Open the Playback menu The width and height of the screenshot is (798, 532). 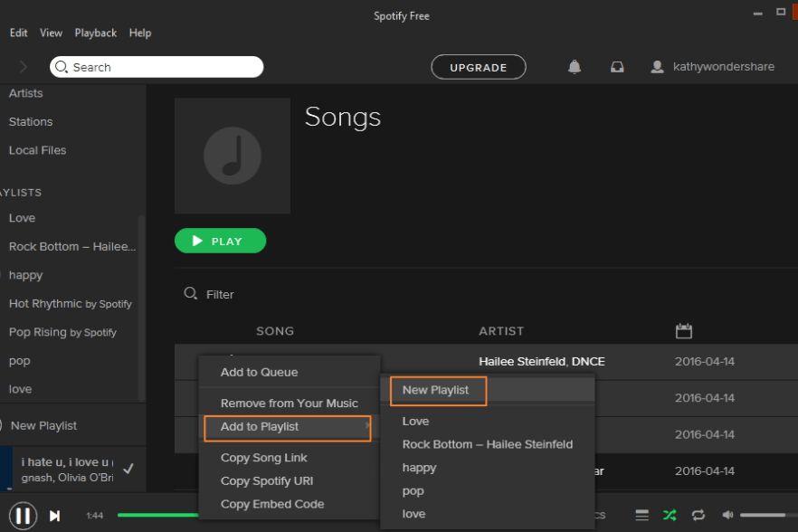tap(96, 33)
